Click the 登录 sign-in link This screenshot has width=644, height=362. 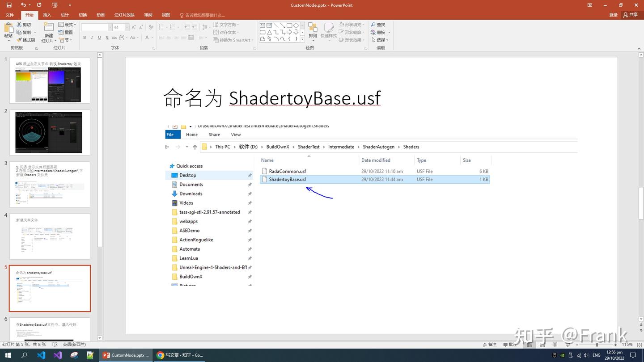coord(613,15)
